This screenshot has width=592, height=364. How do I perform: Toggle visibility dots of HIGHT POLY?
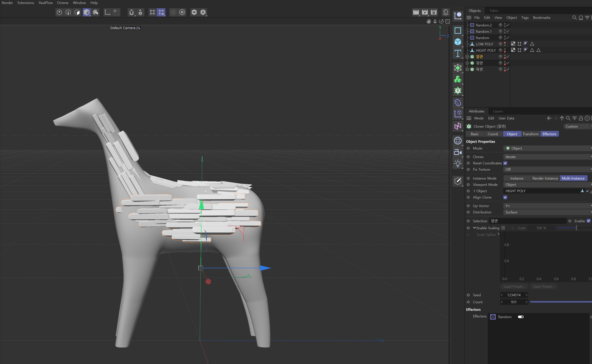[505, 50]
